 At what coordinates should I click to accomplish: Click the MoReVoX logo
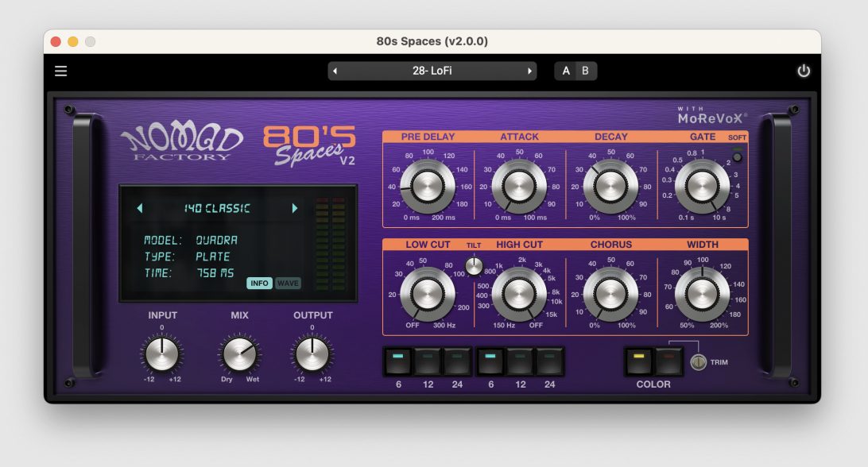[711, 116]
